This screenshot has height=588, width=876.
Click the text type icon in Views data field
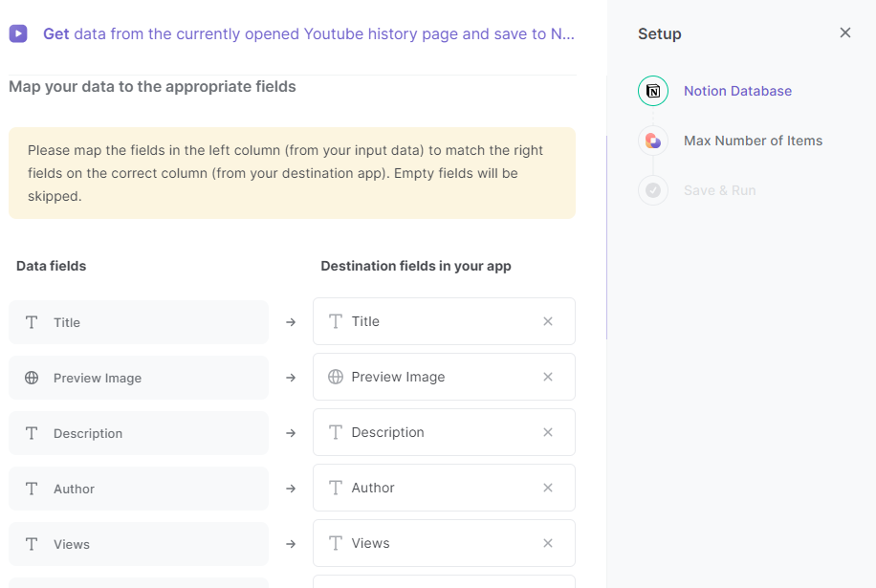pyautogui.click(x=32, y=544)
